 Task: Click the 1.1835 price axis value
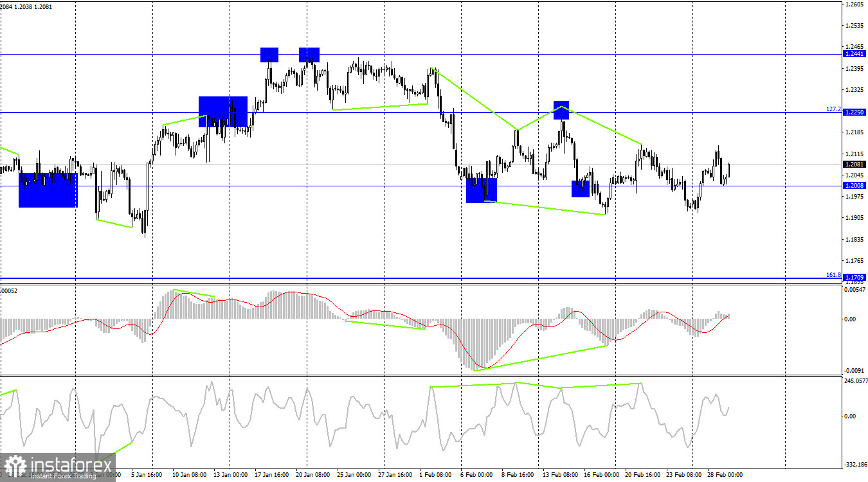854,239
